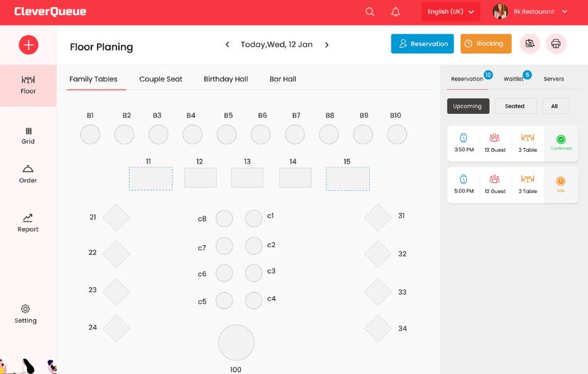Select diamond table 23
The width and height of the screenshot is (588, 374).
point(116,292)
